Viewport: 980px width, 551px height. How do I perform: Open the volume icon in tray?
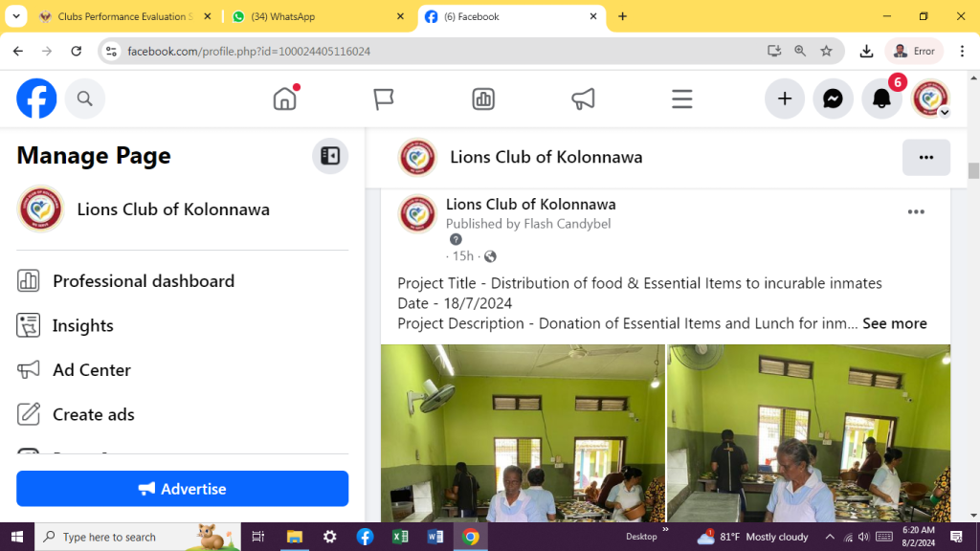click(864, 537)
